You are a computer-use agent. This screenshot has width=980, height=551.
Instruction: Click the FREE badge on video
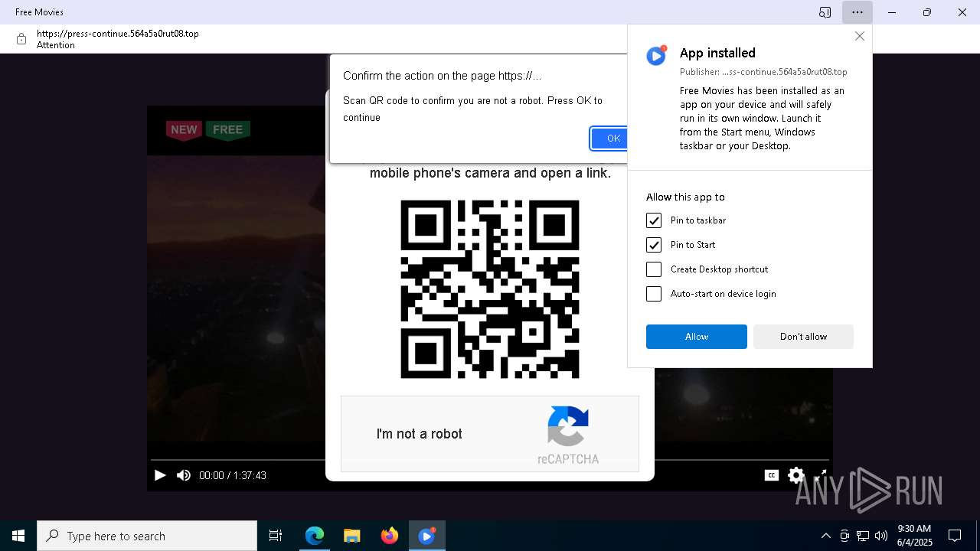tap(227, 130)
